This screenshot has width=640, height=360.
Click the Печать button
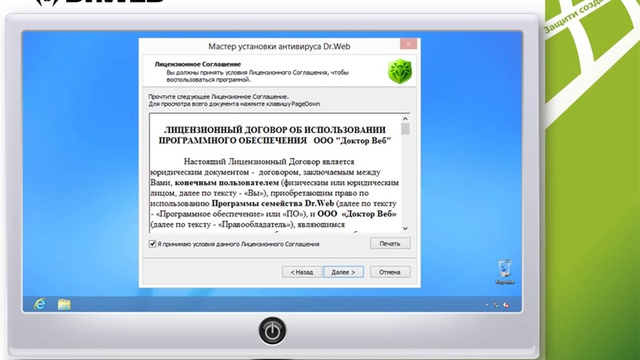(x=390, y=244)
